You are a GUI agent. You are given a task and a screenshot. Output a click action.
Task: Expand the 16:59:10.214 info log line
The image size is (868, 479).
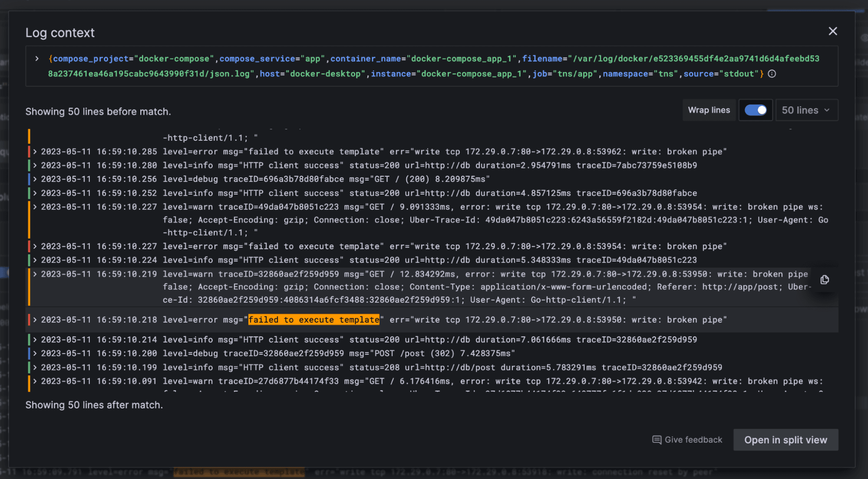click(35, 340)
